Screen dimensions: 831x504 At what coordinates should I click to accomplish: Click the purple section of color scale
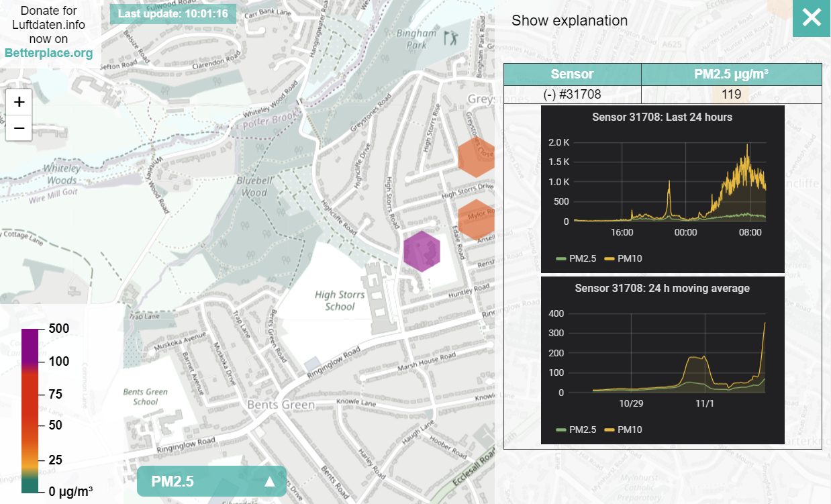tap(30, 346)
